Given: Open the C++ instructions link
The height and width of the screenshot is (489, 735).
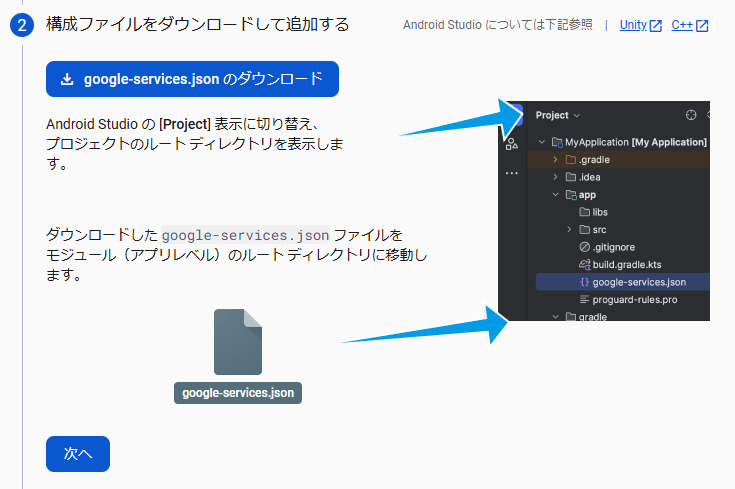Looking at the screenshot, I should point(682,25).
